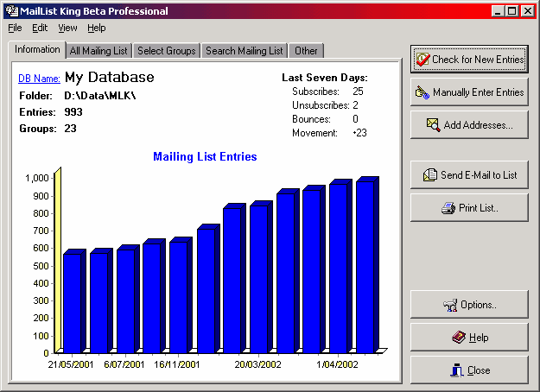Switch to the Other tab
This screenshot has width=540, height=392.
306,51
